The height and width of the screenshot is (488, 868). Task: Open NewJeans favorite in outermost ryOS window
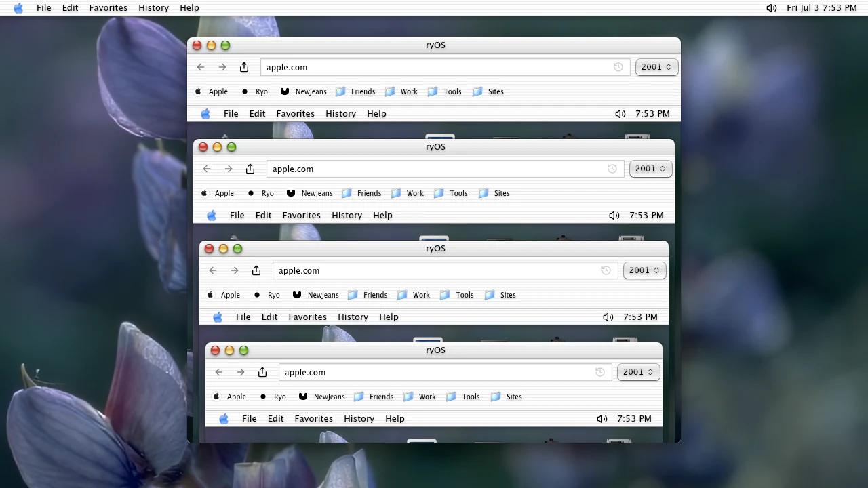pyautogui.click(x=303, y=91)
